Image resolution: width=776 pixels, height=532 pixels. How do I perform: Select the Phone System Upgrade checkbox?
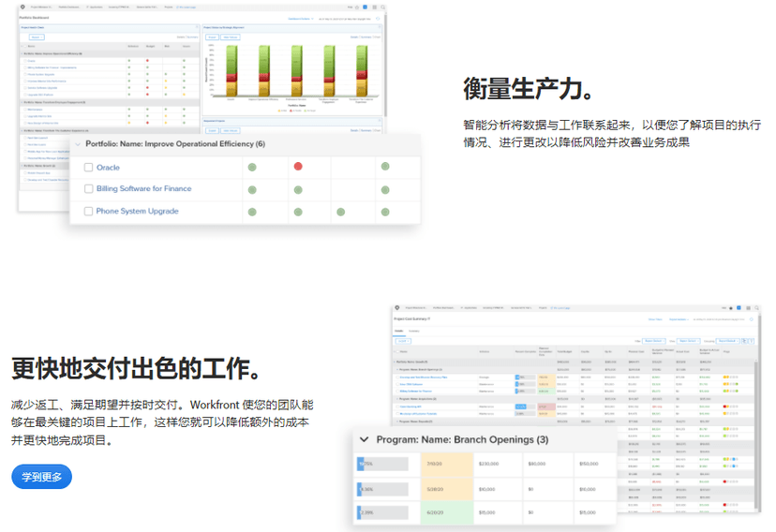88,212
